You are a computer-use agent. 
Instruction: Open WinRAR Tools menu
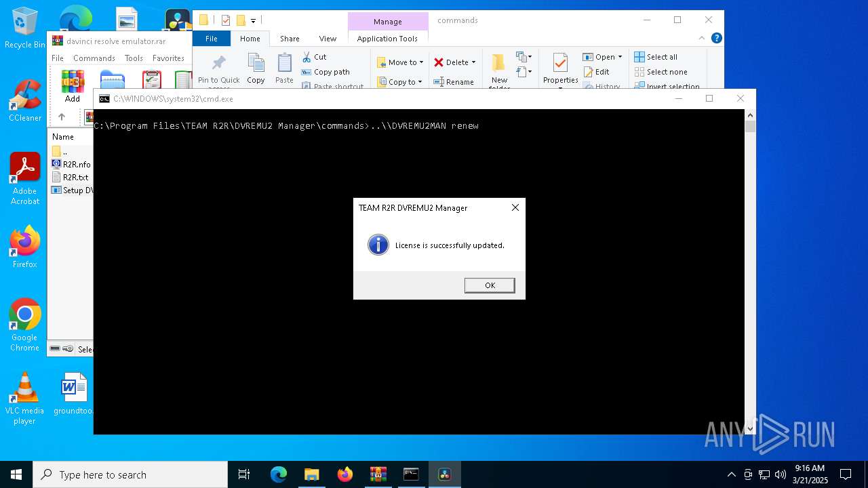tap(134, 58)
